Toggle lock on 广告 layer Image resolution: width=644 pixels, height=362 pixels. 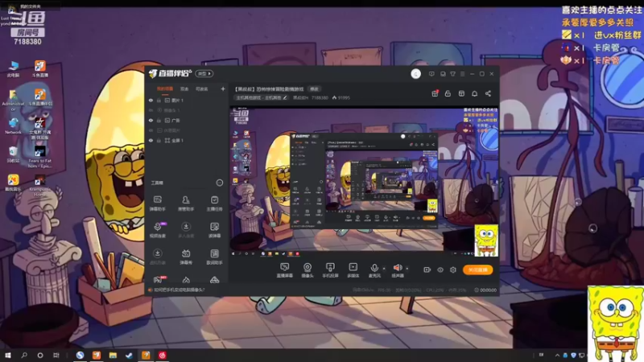(x=159, y=120)
